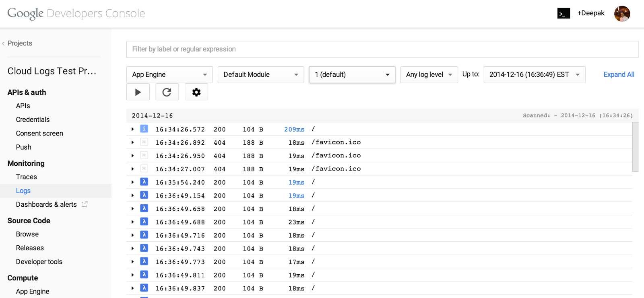This screenshot has height=298, width=644.
Task: Open APIs in the sidebar
Action: tap(23, 106)
